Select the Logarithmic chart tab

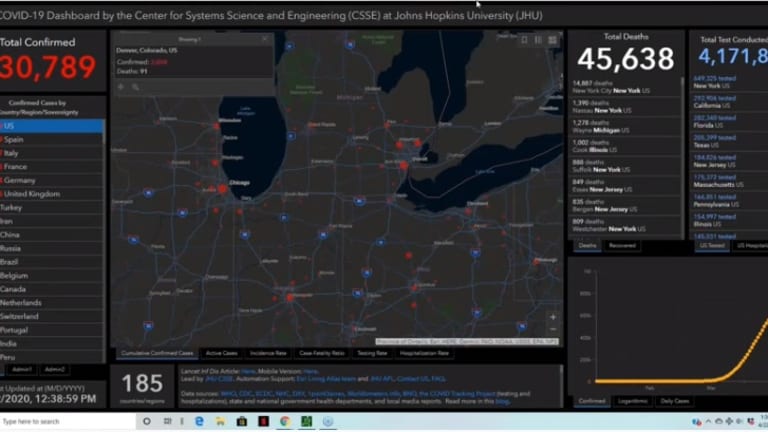tap(632, 401)
